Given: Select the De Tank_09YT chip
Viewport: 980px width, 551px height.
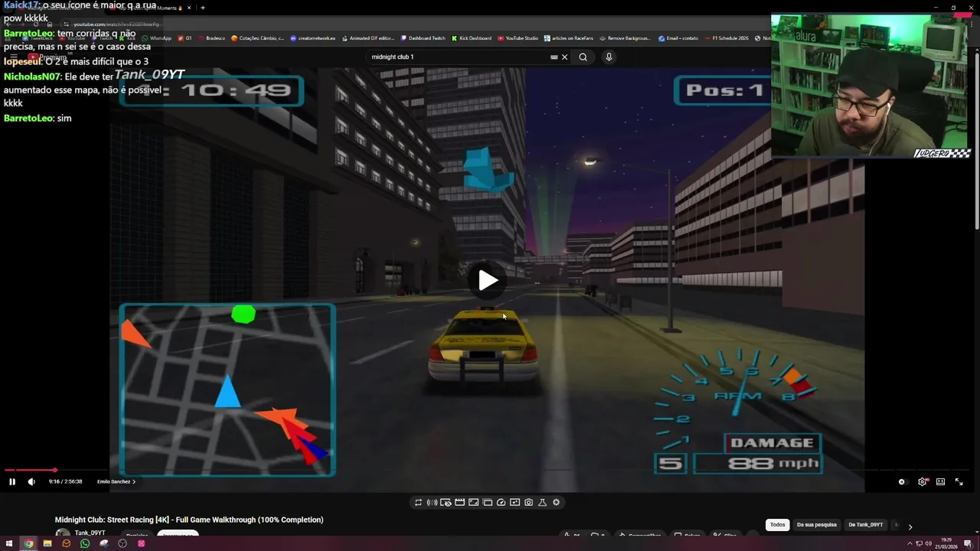Looking at the screenshot, I should click(865, 525).
